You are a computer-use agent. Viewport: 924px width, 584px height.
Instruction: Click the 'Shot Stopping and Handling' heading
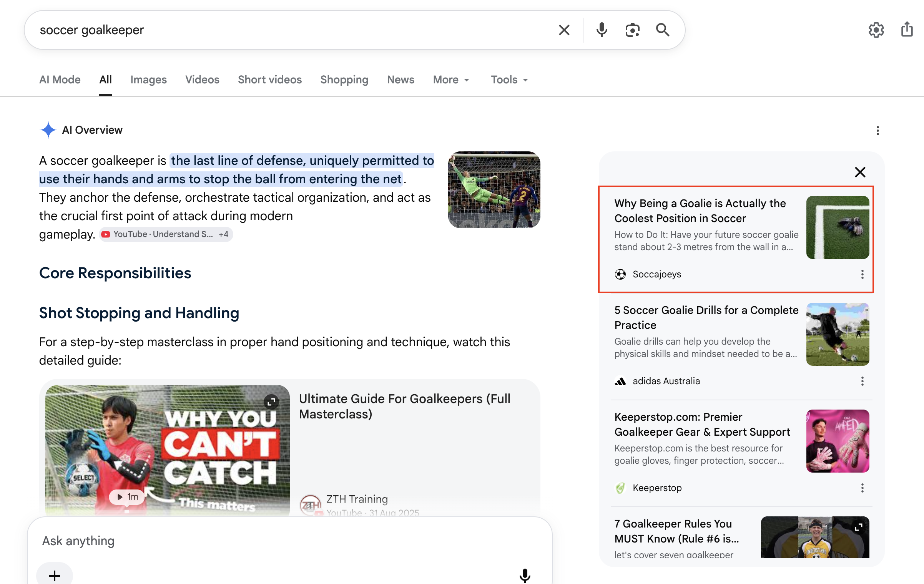click(x=139, y=313)
